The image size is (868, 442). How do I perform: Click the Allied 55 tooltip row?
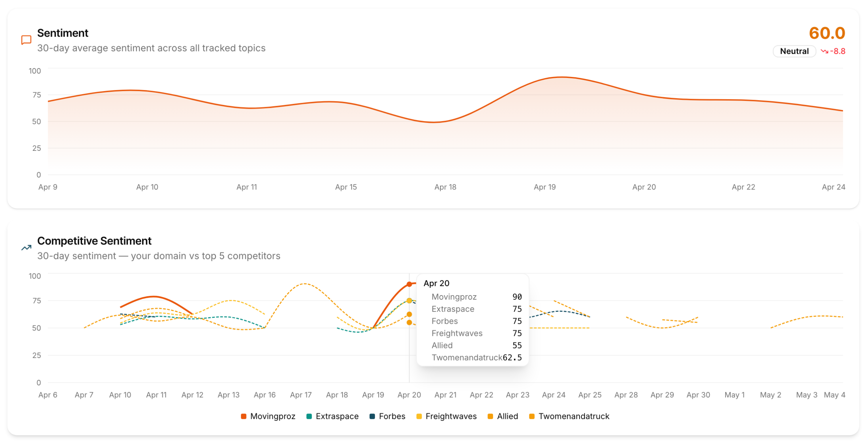pos(476,346)
